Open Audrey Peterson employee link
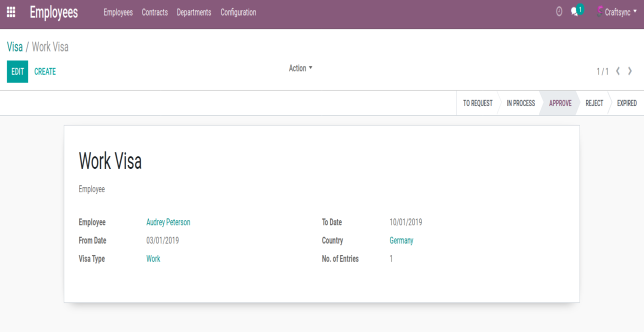The image size is (644, 332). point(168,222)
